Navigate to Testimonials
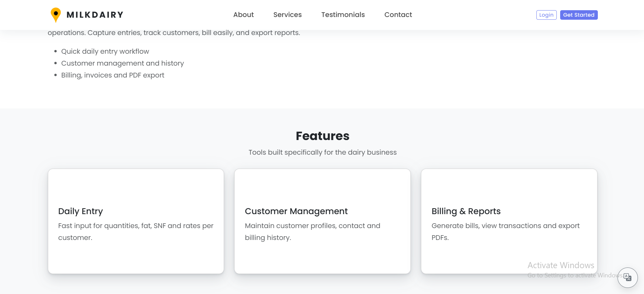This screenshot has height=294, width=644. click(x=343, y=15)
